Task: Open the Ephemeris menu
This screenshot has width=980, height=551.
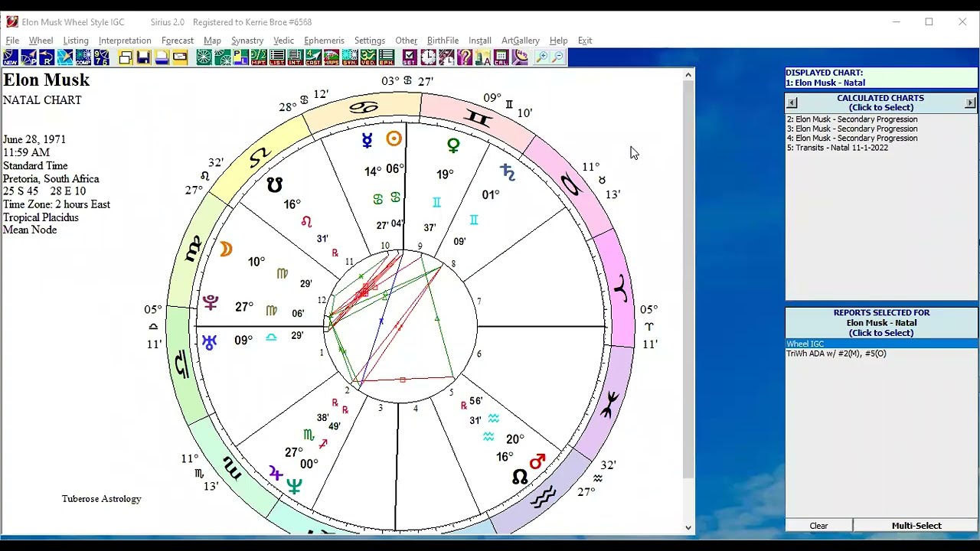Action: tap(324, 41)
